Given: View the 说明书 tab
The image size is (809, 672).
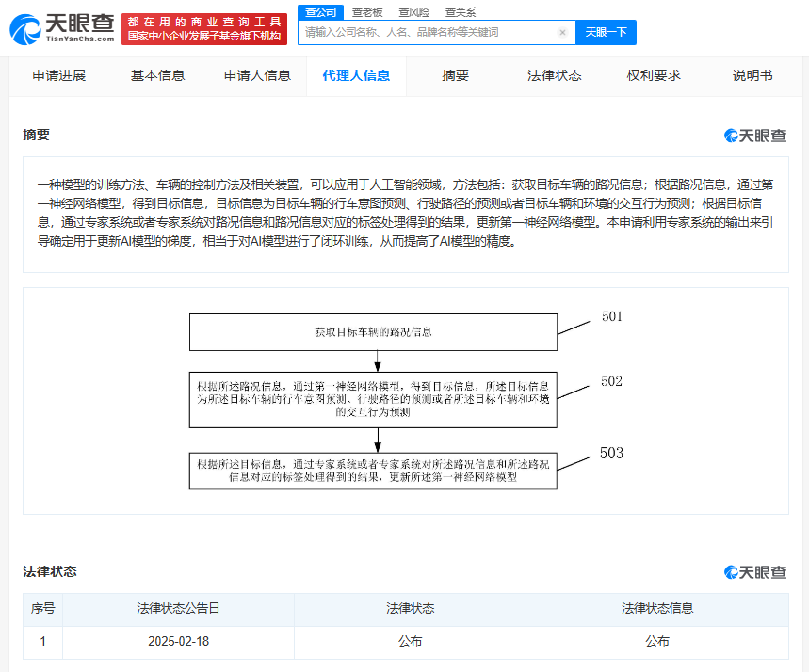Looking at the screenshot, I should [x=752, y=75].
